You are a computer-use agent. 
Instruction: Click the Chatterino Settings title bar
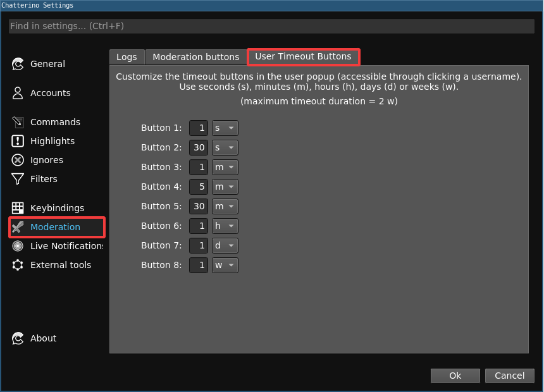pyautogui.click(x=272, y=5)
